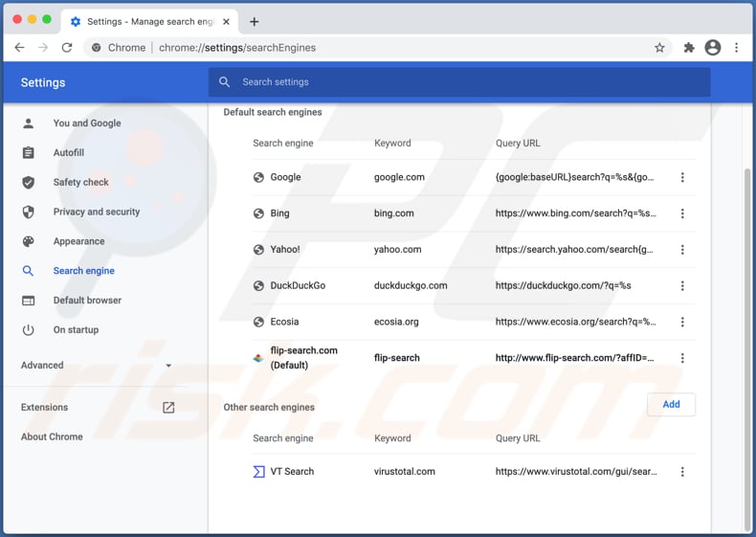Click the Autofill clipboard icon
756x537 pixels.
point(29,152)
